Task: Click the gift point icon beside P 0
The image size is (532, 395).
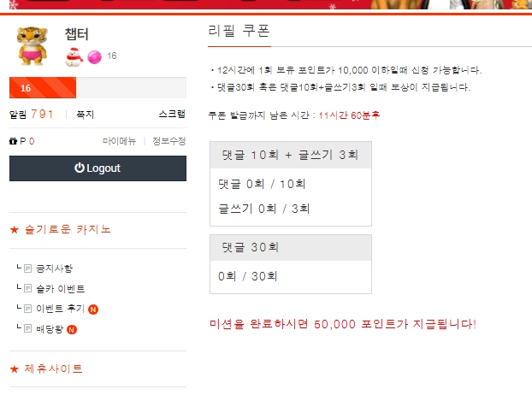Action: (13, 141)
